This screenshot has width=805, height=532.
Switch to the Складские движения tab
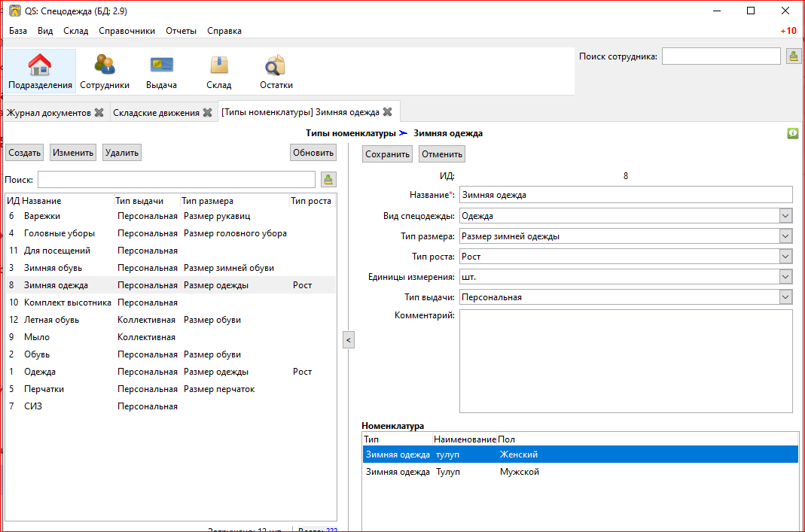(x=156, y=113)
